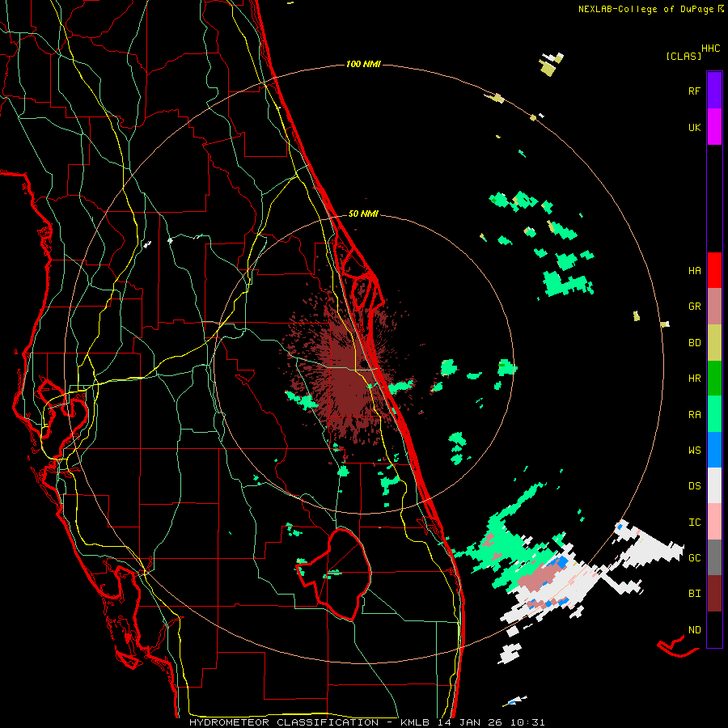This screenshot has height=728, width=728.
Task: Click the BI legend label
Action: click(694, 594)
